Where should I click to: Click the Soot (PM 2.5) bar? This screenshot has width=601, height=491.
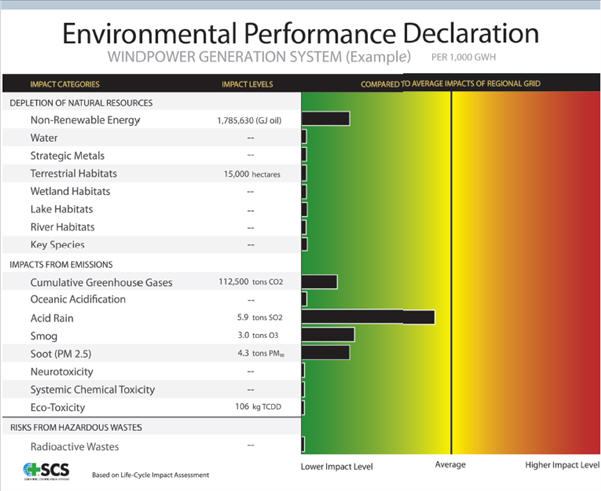(x=325, y=352)
